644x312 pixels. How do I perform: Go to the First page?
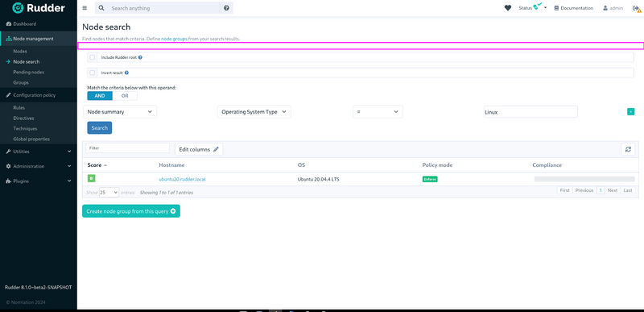pos(565,190)
